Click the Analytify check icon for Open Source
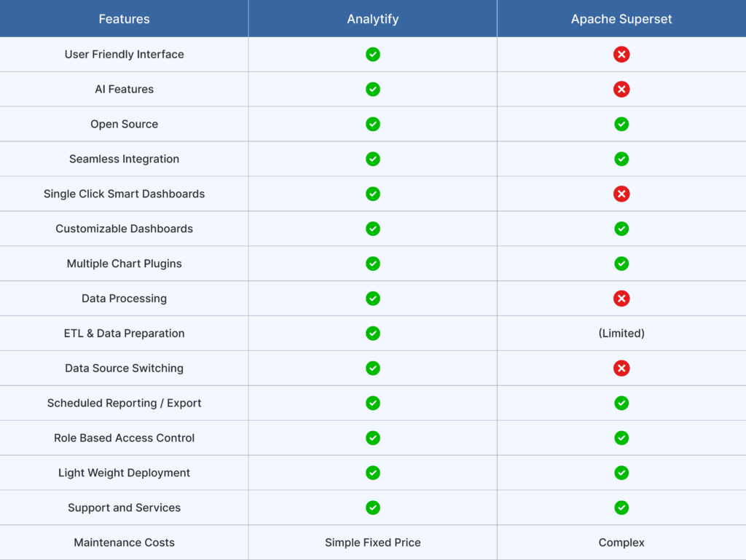The width and height of the screenshot is (746, 560). pos(373,124)
